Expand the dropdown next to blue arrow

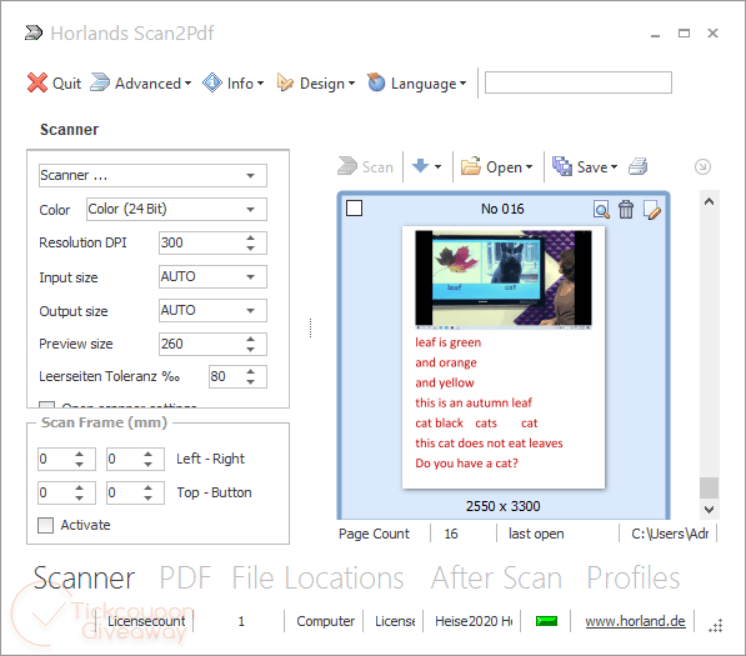click(x=438, y=166)
